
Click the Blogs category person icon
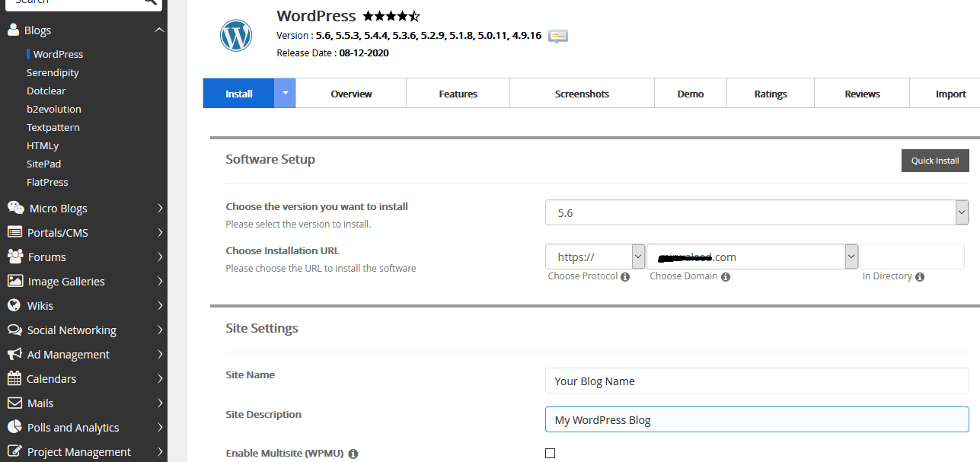pyautogui.click(x=14, y=30)
